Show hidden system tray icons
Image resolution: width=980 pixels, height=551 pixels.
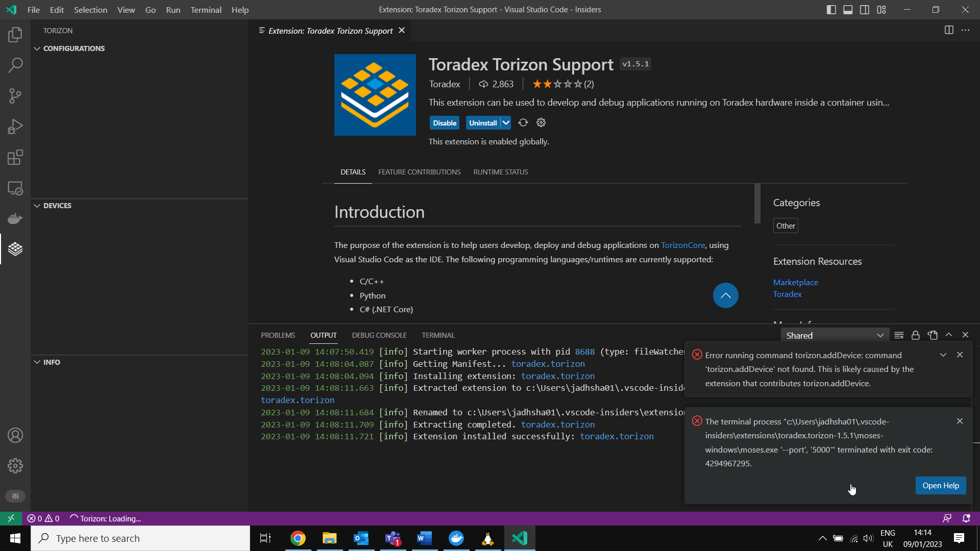coord(822,538)
